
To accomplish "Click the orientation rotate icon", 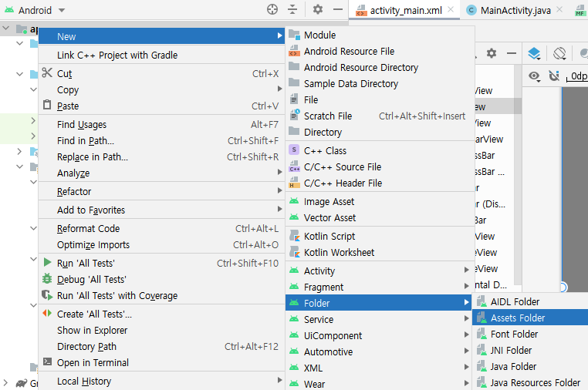I will point(559,54).
